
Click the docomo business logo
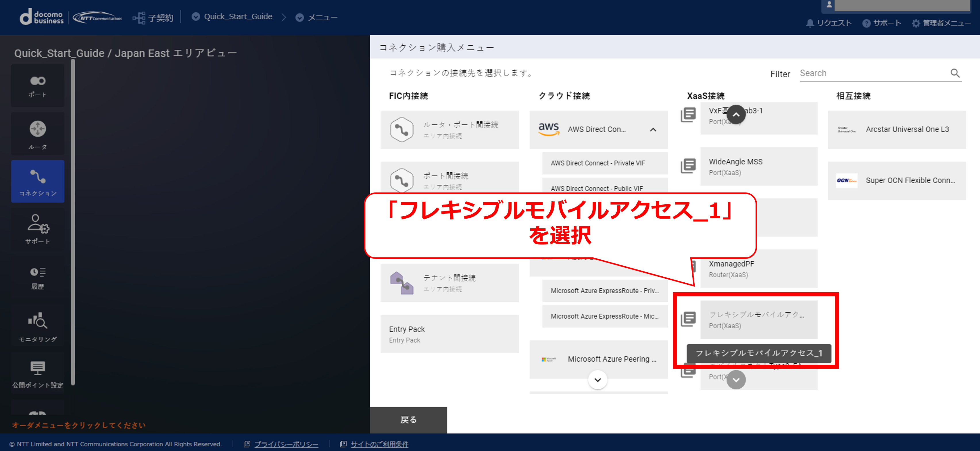[41, 17]
